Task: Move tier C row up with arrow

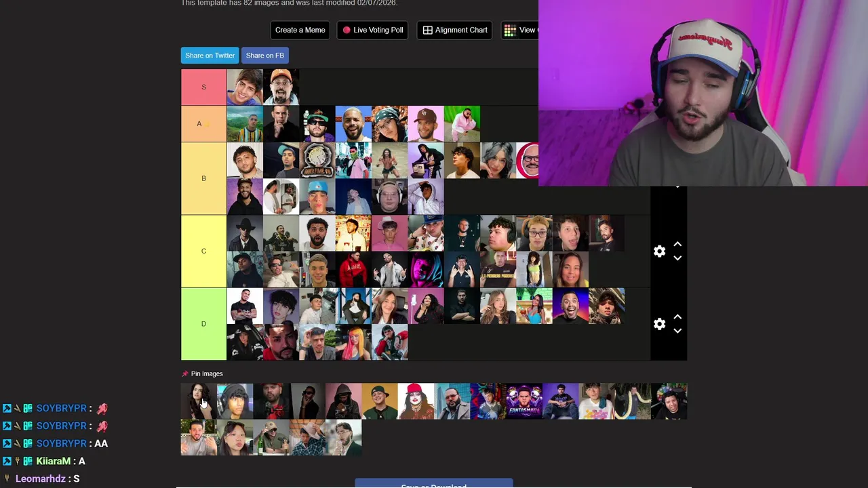Action: pyautogui.click(x=677, y=244)
